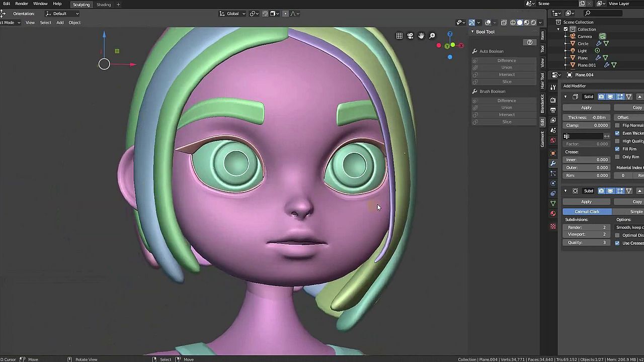Image resolution: width=644 pixels, height=362 pixels.
Task: Toggle X-ray display icon
Action: tap(504, 23)
